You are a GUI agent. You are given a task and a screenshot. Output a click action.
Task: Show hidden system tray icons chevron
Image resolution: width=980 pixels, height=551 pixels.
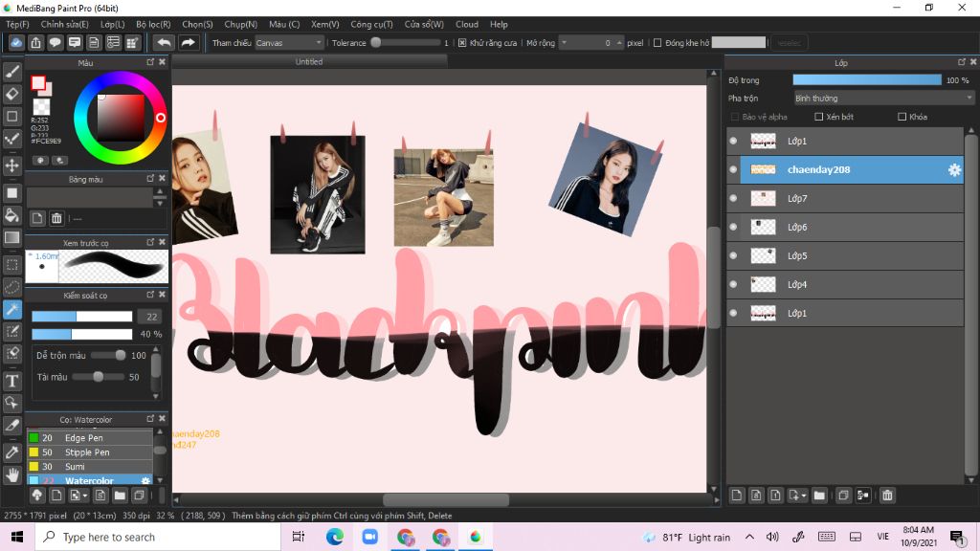749,537
